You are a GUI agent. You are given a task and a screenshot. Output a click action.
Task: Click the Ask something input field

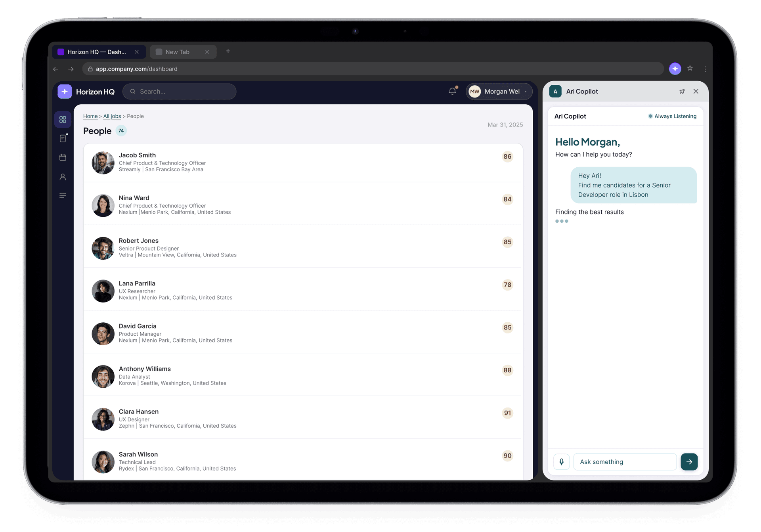624,461
